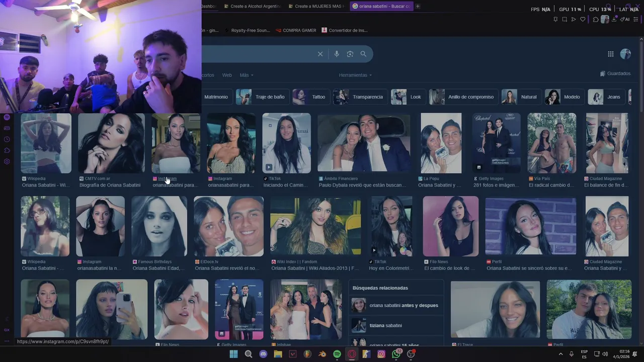The image size is (644, 362).
Task: Open Extensions cube icon in Opera sidebar
Action: [7, 150]
